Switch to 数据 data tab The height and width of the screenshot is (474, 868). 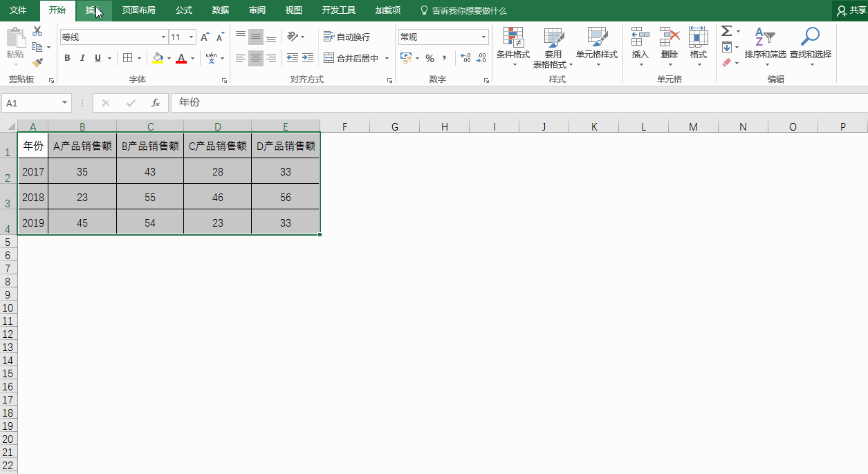pyautogui.click(x=221, y=10)
